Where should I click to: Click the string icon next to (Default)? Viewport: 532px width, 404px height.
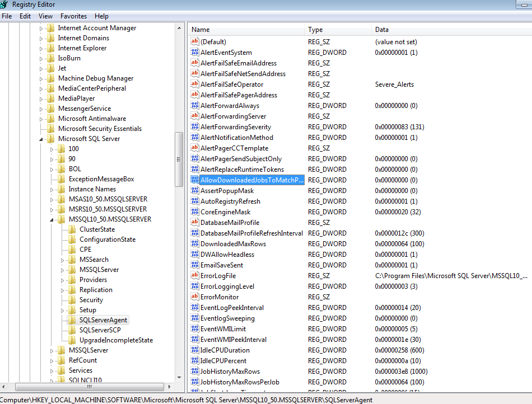tap(195, 42)
